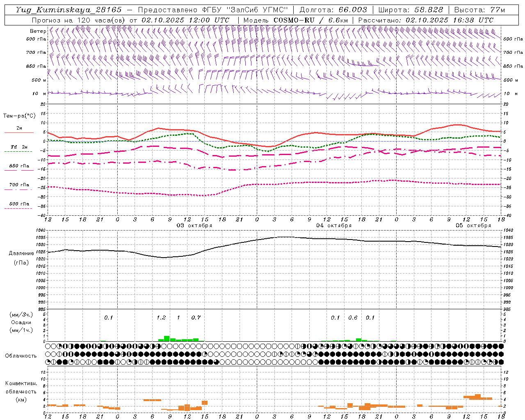Screen dimensions: 525x420
Task: Click the 0.7 precipitation value
Action: tap(196, 317)
